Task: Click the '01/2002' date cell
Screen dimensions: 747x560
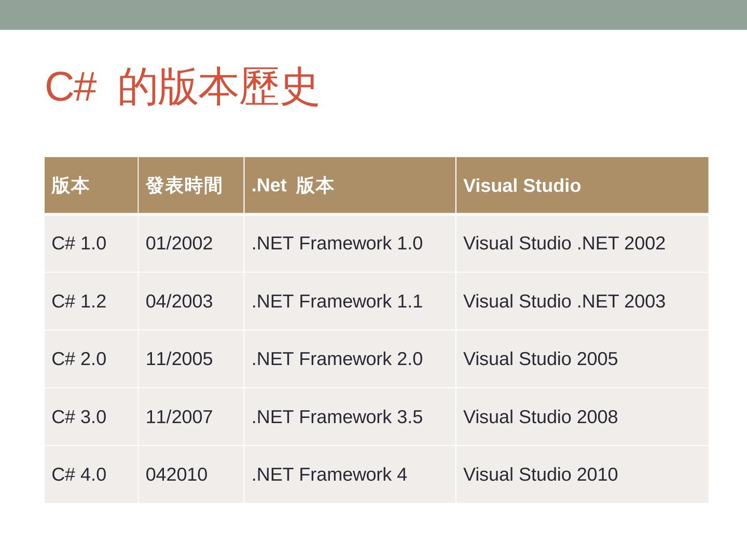Action: pos(179,243)
